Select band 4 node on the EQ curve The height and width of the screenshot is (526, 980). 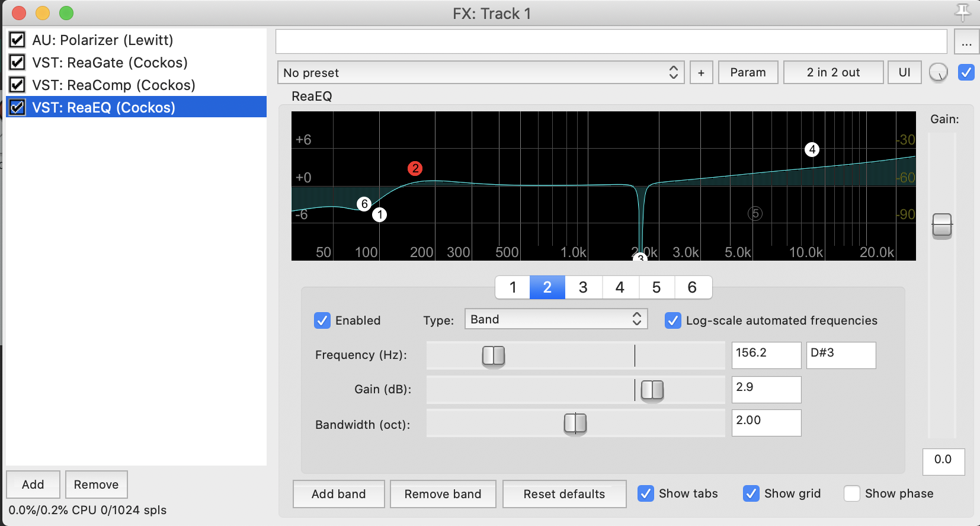(812, 150)
